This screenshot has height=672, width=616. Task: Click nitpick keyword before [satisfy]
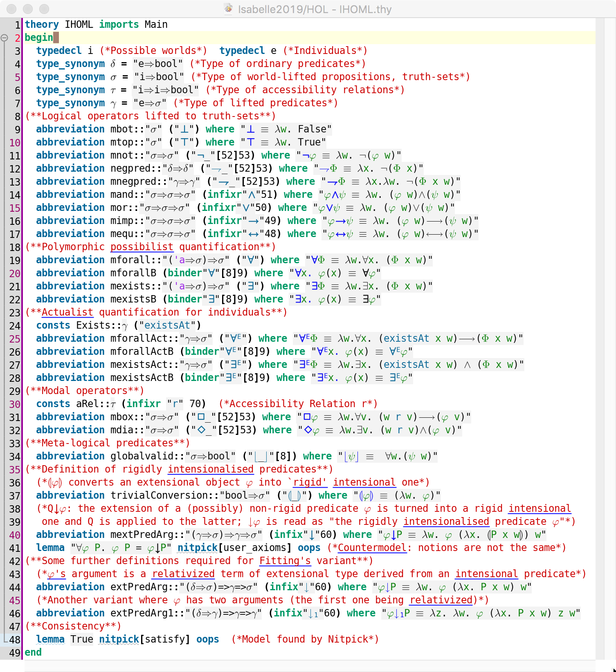point(119,639)
